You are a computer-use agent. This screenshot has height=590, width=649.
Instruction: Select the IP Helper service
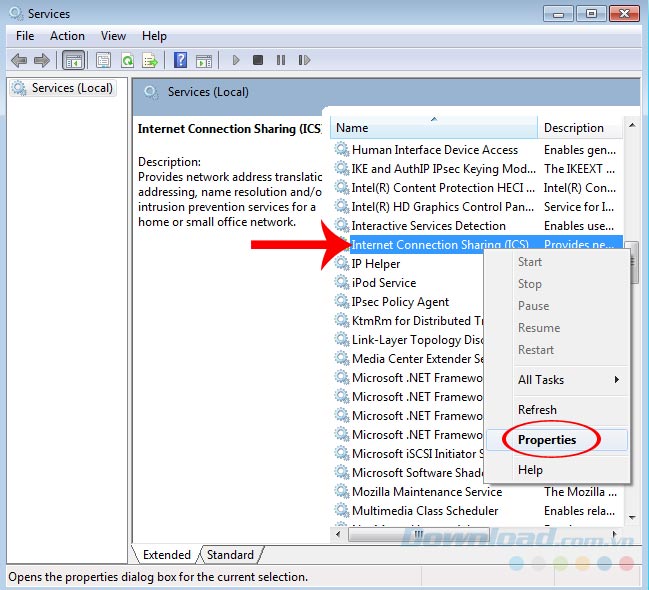(x=376, y=264)
